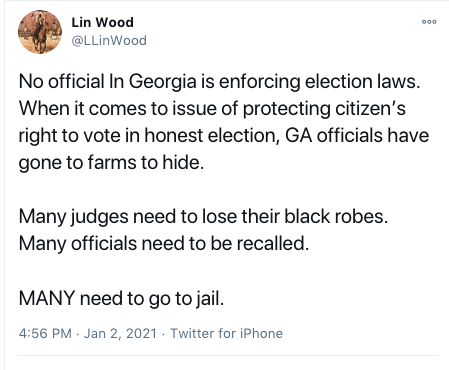Open the three-dot more options menu
The image size is (449, 370).
[x=429, y=22]
